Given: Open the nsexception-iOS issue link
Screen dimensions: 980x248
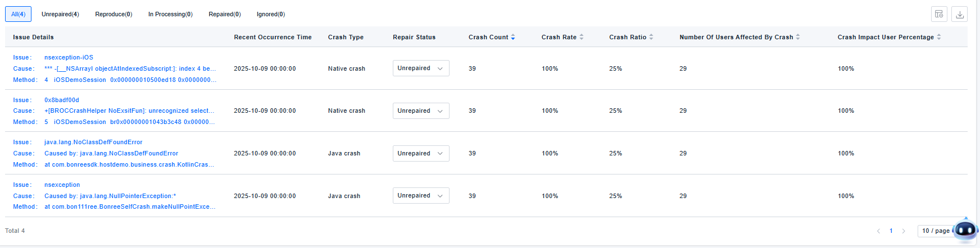Looking at the screenshot, I should pos(69,58).
